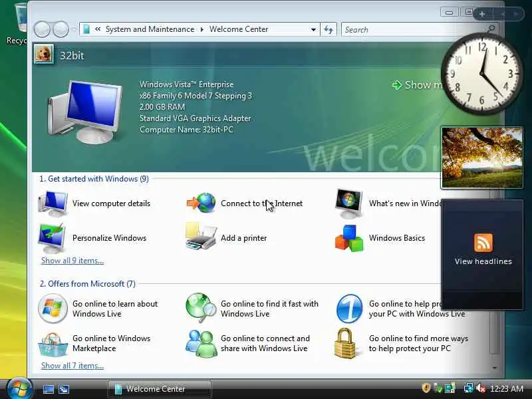This screenshot has height=399, width=532.
Task: Click Go online to learn about Windows Live
Action: (x=115, y=309)
